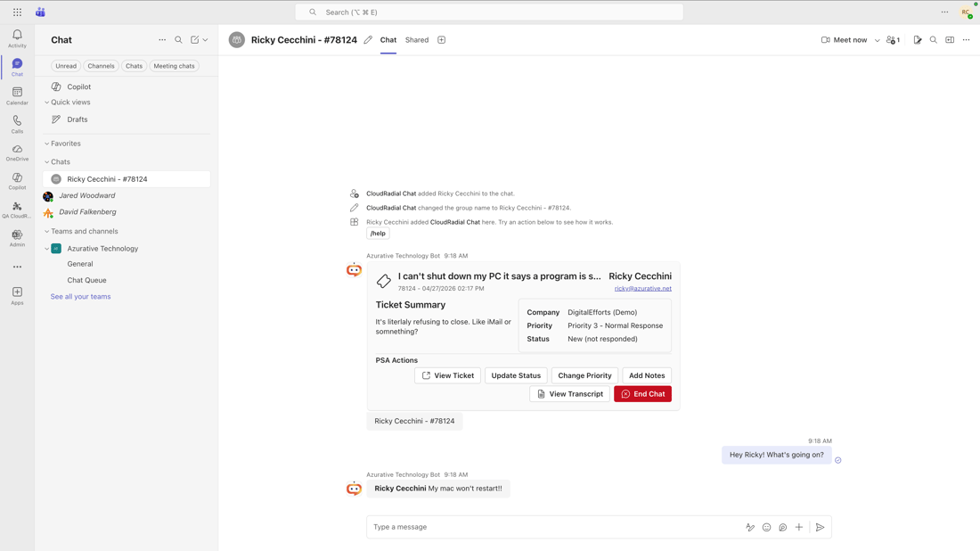Image resolution: width=980 pixels, height=551 pixels.
Task: Switch to the Shared tab
Action: coord(416,39)
